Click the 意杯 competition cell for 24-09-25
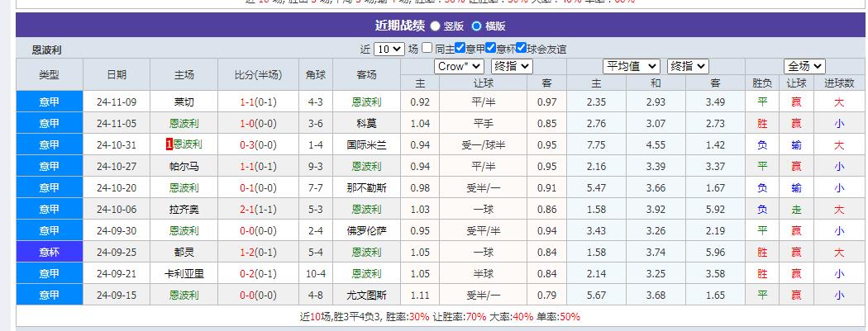The image size is (868, 331). click(50, 252)
